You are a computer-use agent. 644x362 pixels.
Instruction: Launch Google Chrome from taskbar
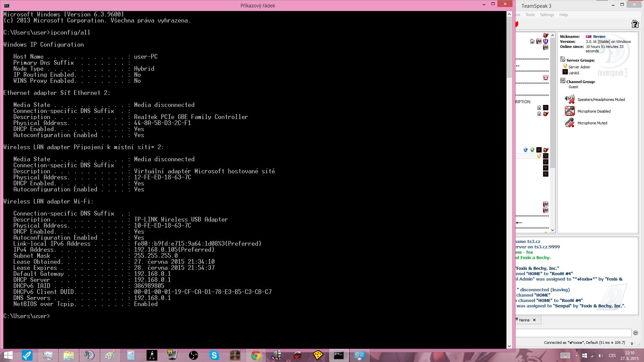256,355
